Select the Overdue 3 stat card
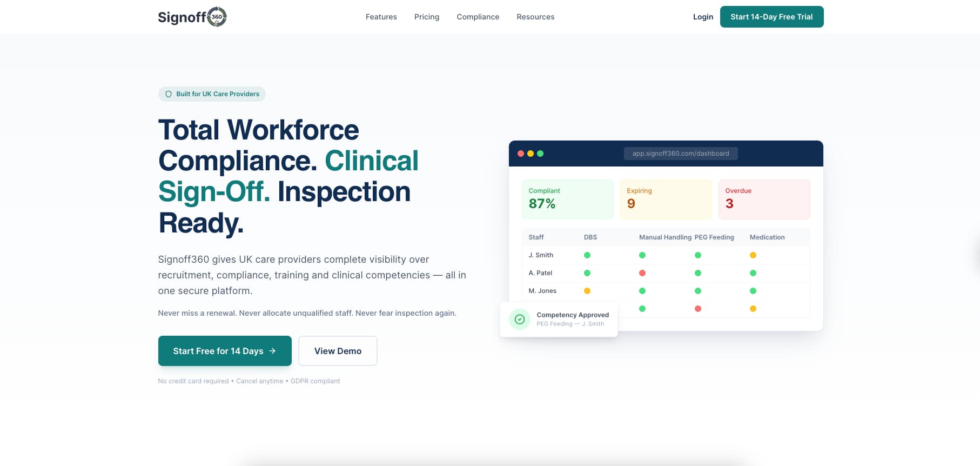 pyautogui.click(x=764, y=199)
